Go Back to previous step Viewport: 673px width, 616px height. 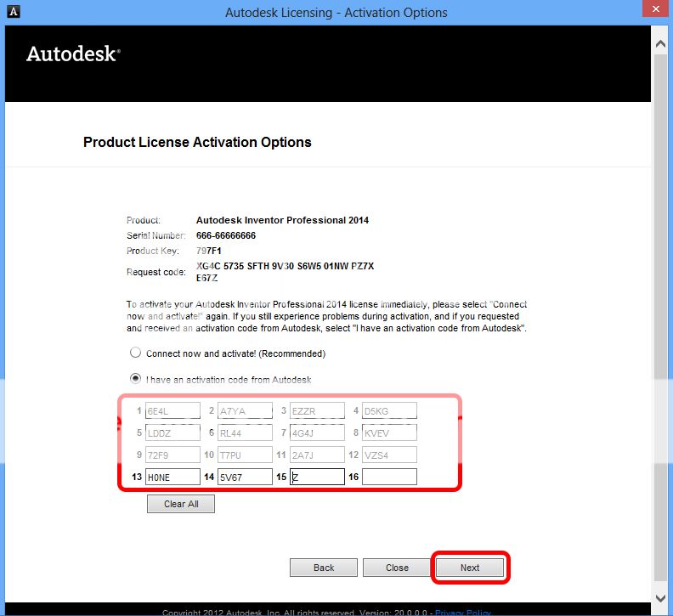point(324,568)
